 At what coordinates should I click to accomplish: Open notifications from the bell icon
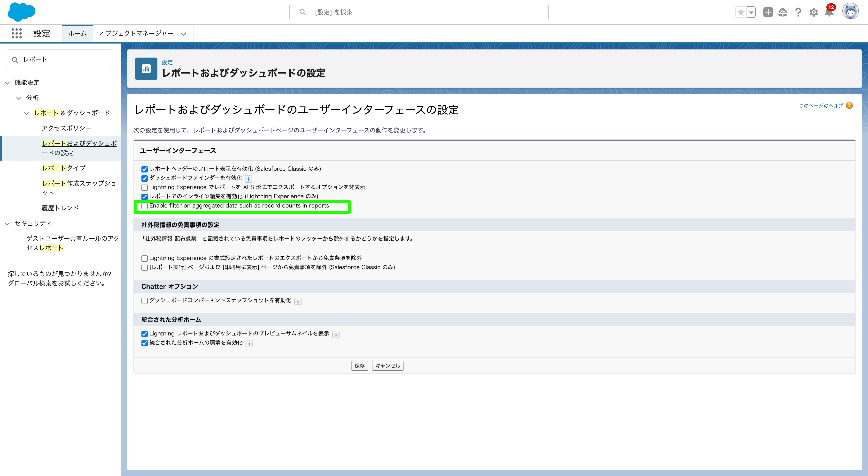829,13
